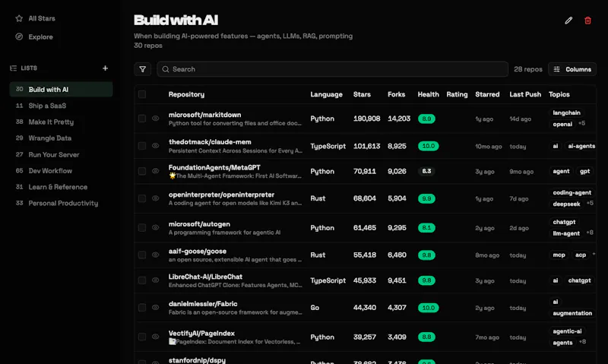
Task: Toggle eye icon for microsoft/autogen
Action: coord(156,227)
